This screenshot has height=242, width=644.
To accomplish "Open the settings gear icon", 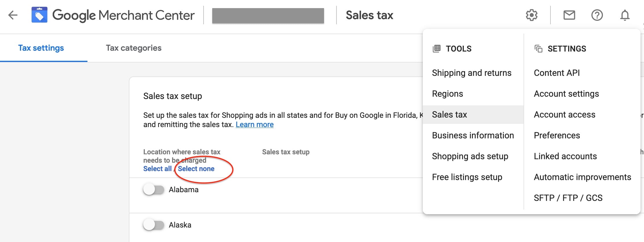I will [x=532, y=15].
